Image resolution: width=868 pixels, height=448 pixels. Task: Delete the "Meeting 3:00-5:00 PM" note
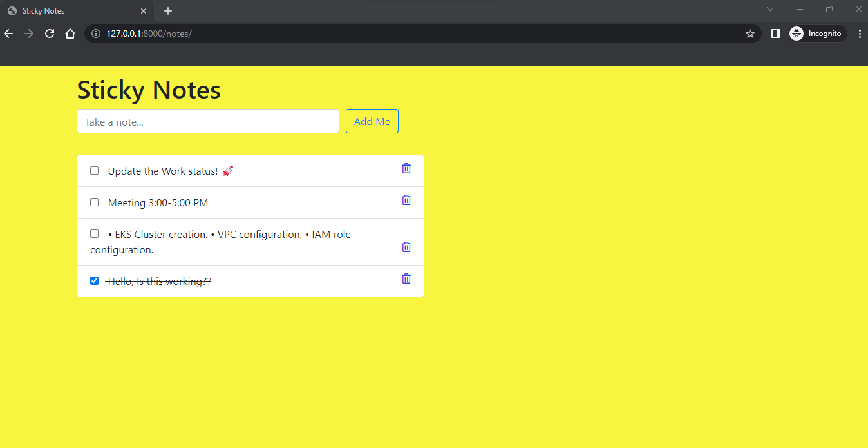click(x=406, y=200)
